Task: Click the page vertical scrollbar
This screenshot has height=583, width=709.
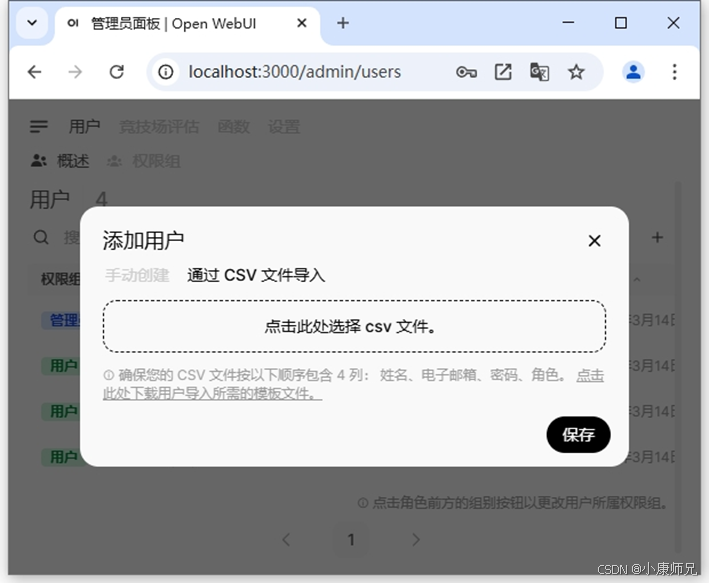Action: (677, 366)
